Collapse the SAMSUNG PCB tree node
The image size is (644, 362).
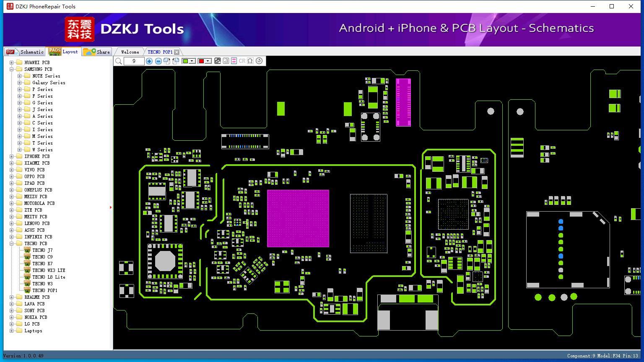[12, 69]
